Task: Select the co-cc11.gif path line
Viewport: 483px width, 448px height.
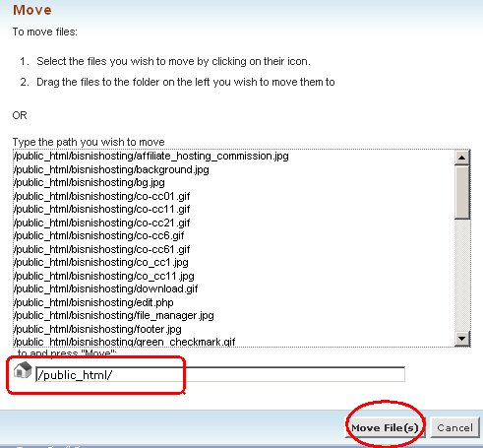Action: point(101,209)
